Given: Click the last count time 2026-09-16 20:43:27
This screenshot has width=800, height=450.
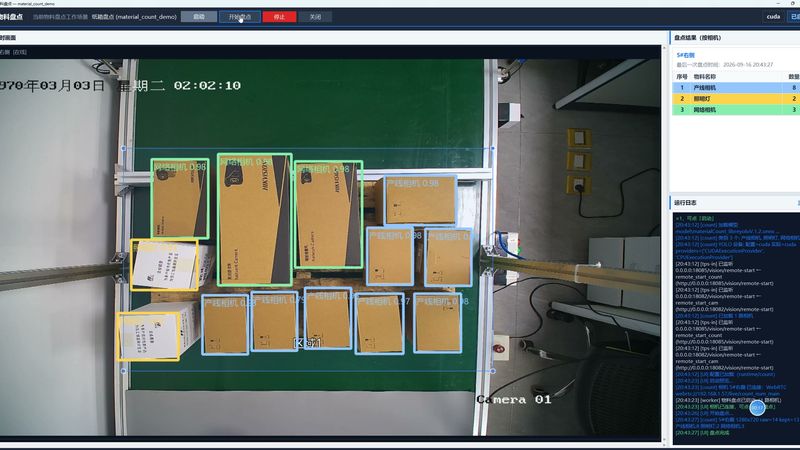Looking at the screenshot, I should (x=748, y=65).
